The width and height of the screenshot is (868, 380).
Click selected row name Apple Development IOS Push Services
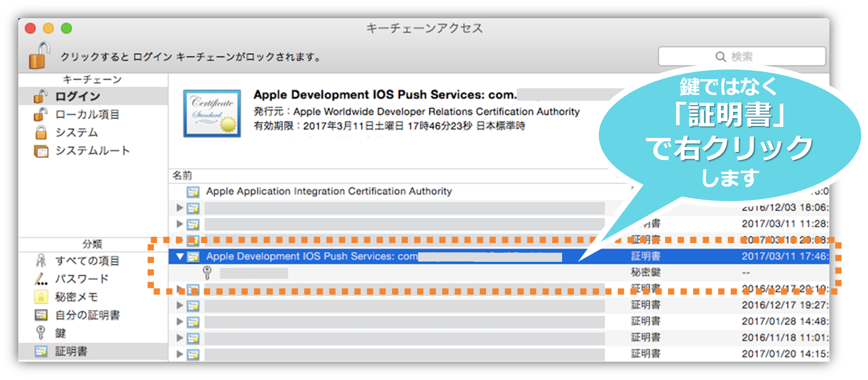point(312,257)
